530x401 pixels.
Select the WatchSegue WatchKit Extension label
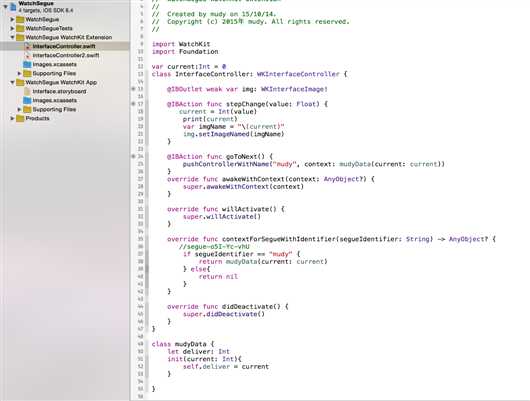pyautogui.click(x=69, y=37)
